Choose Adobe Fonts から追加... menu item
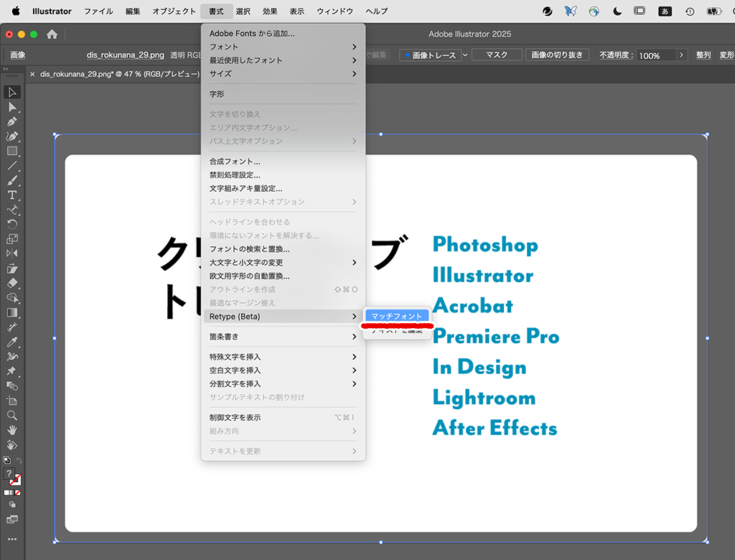 click(x=283, y=33)
